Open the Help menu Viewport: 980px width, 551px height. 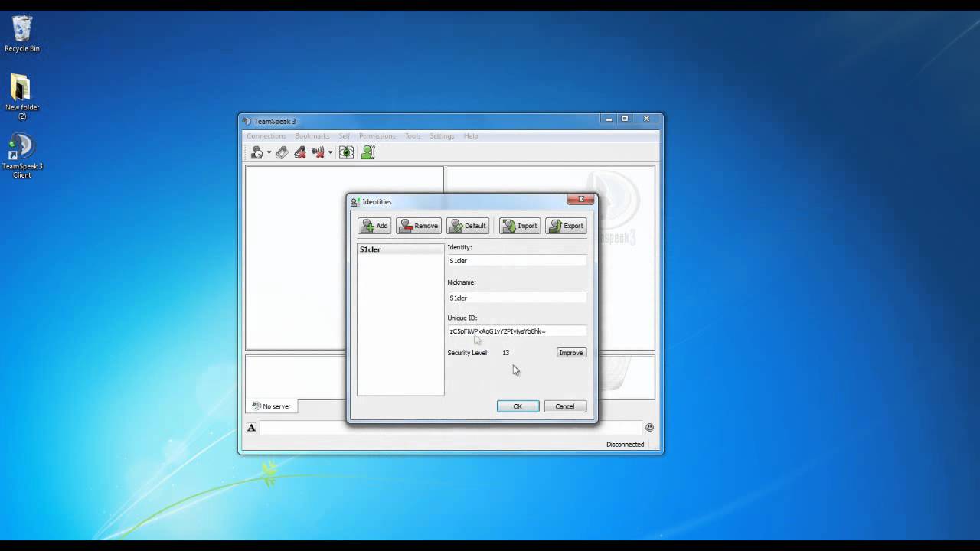click(471, 136)
